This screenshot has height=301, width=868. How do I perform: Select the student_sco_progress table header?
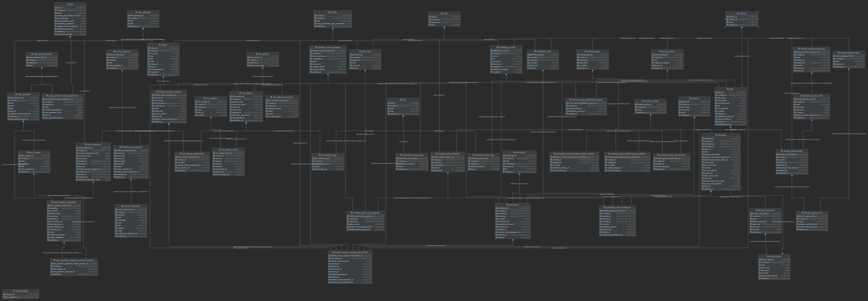tap(131, 147)
